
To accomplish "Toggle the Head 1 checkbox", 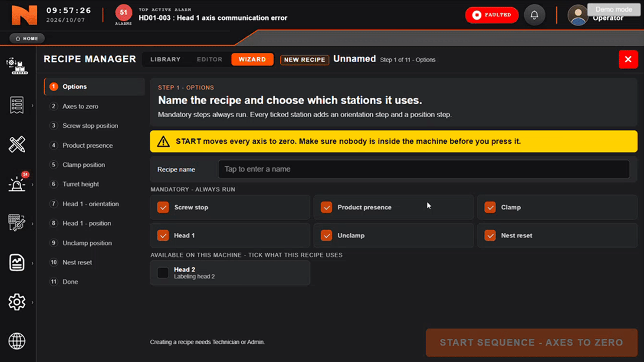I will click(x=163, y=235).
